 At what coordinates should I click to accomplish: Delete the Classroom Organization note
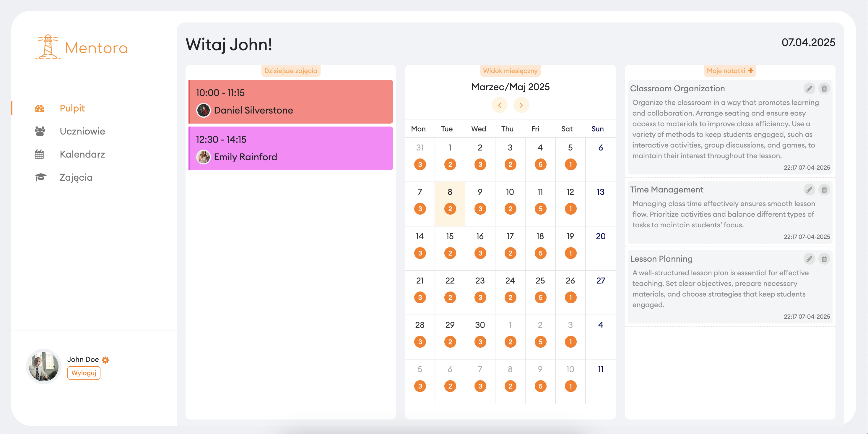[824, 89]
